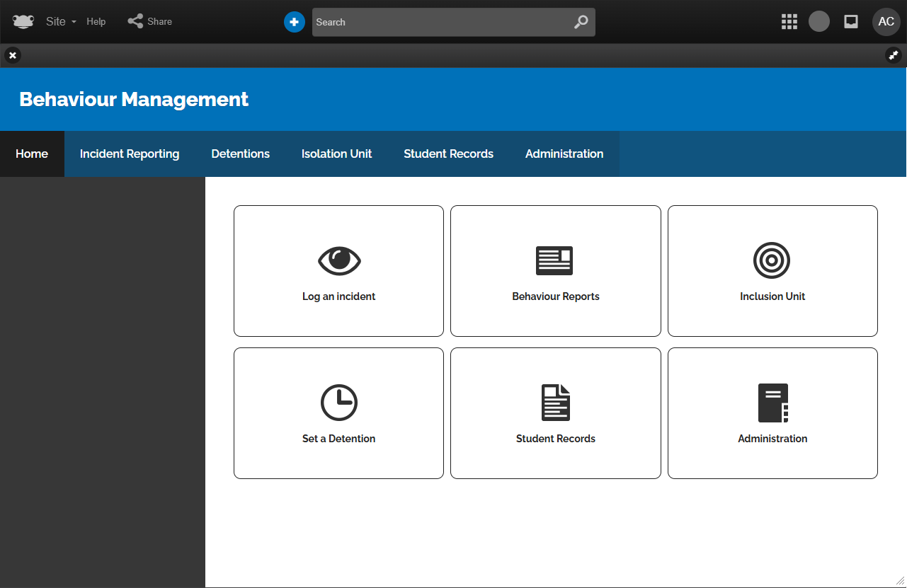
Task: Switch to the Incident Reporting tab
Action: 130,154
